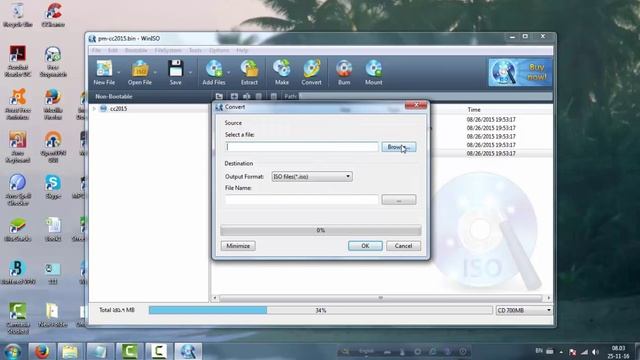Open the Tools menu
Screen dimensions: 640x360
click(195, 50)
